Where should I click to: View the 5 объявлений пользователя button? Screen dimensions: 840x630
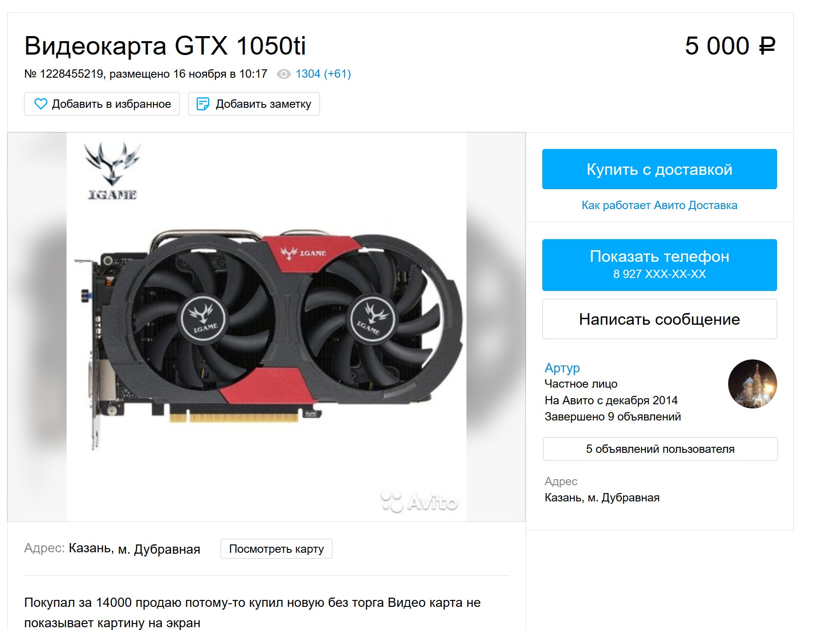click(x=660, y=449)
